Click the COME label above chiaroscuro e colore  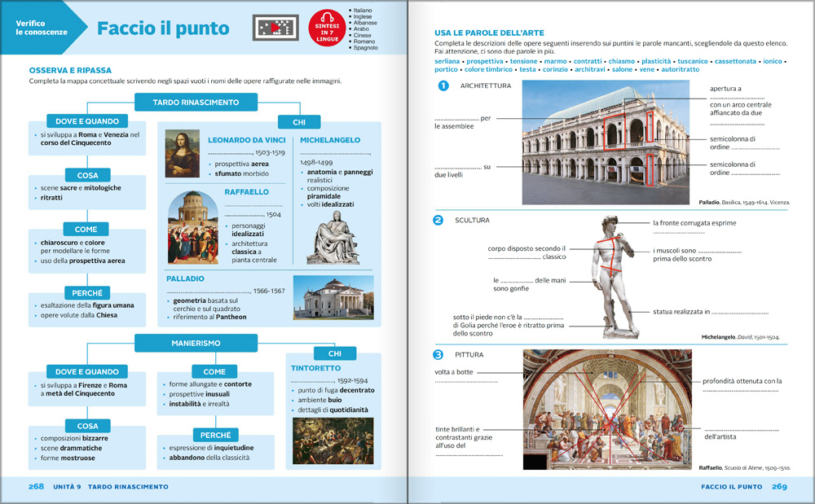86,230
